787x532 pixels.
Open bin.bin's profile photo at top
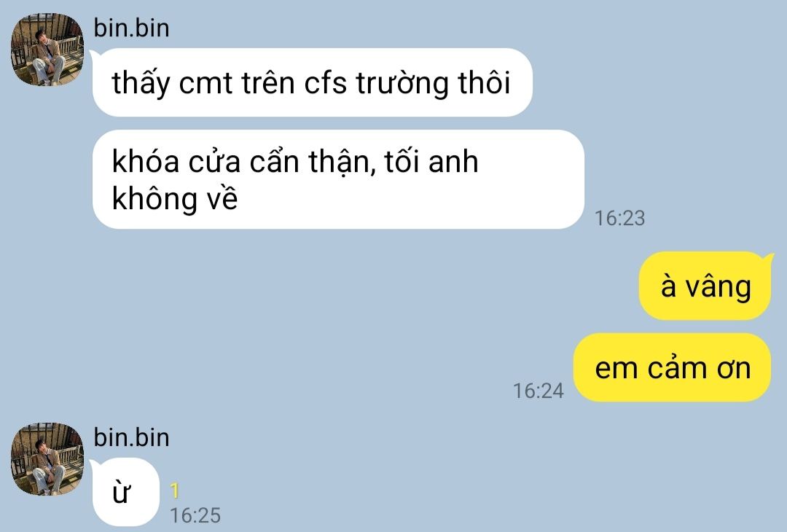pyautogui.click(x=47, y=49)
